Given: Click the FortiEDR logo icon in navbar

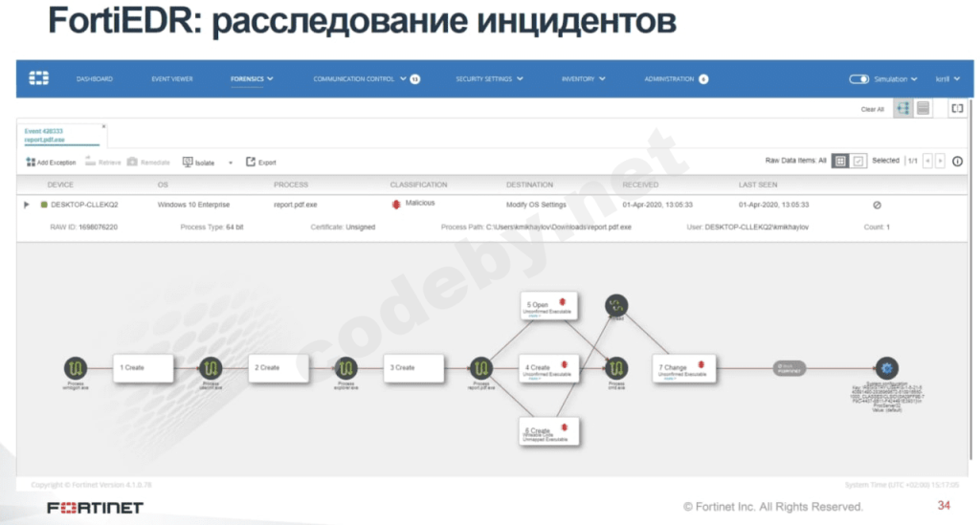Looking at the screenshot, I should click(38, 78).
